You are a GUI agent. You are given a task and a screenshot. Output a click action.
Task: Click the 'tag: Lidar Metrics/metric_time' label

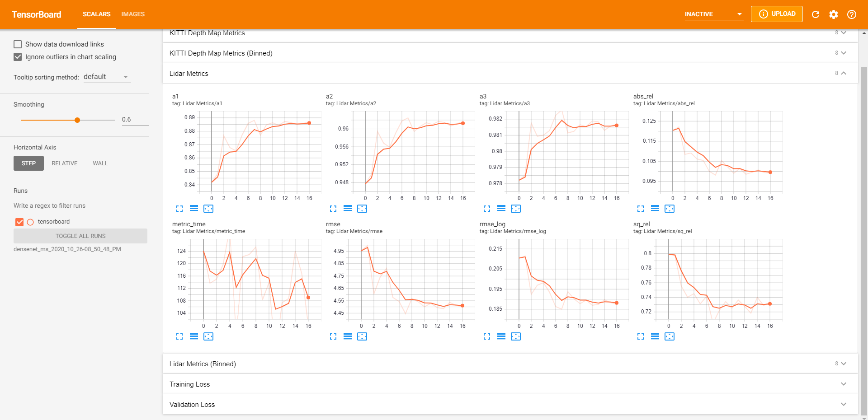[208, 231]
